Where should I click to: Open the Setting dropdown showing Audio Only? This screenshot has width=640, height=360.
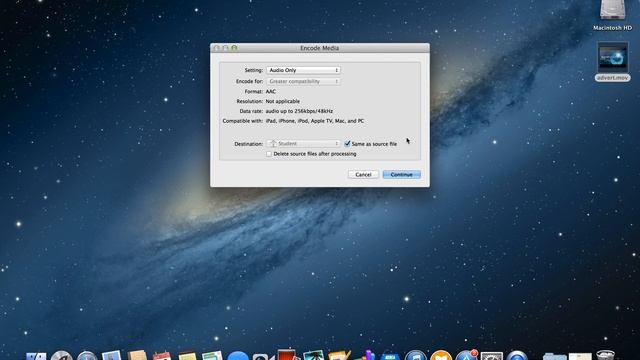303,70
